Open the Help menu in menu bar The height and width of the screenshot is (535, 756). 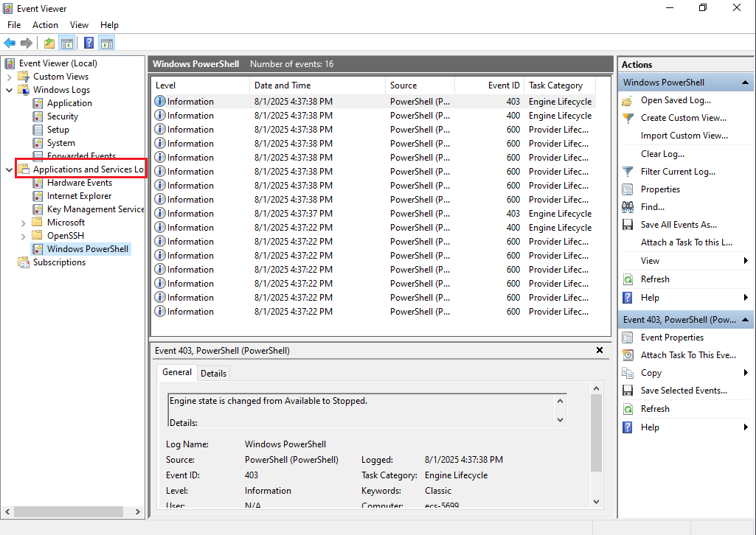click(109, 25)
